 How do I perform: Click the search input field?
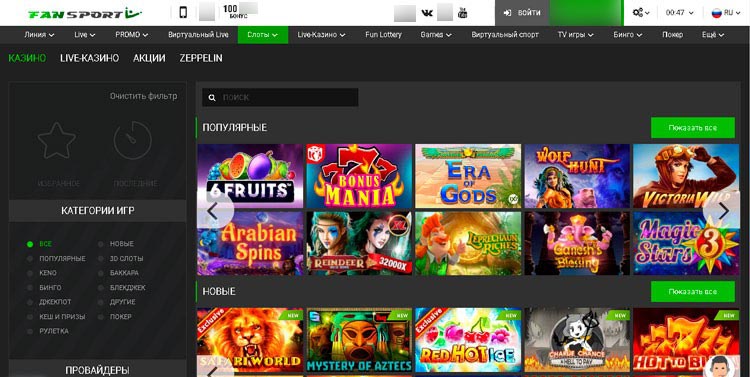(280, 97)
